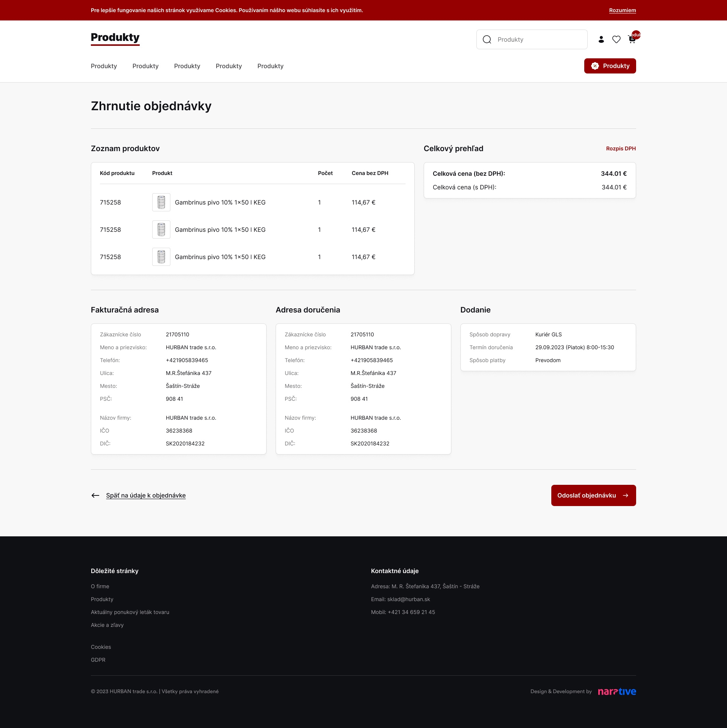This screenshot has height=728, width=727.
Task: Click the cart badge counter
Action: point(636,35)
